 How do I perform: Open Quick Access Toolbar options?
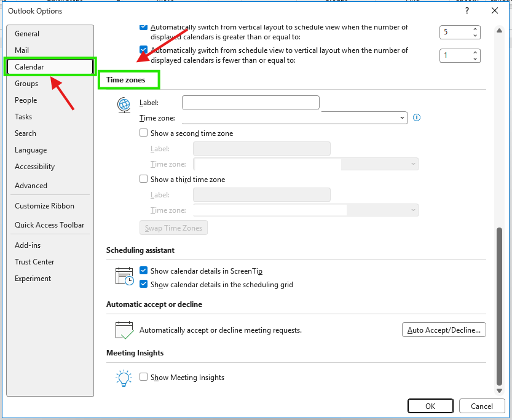[x=50, y=224]
